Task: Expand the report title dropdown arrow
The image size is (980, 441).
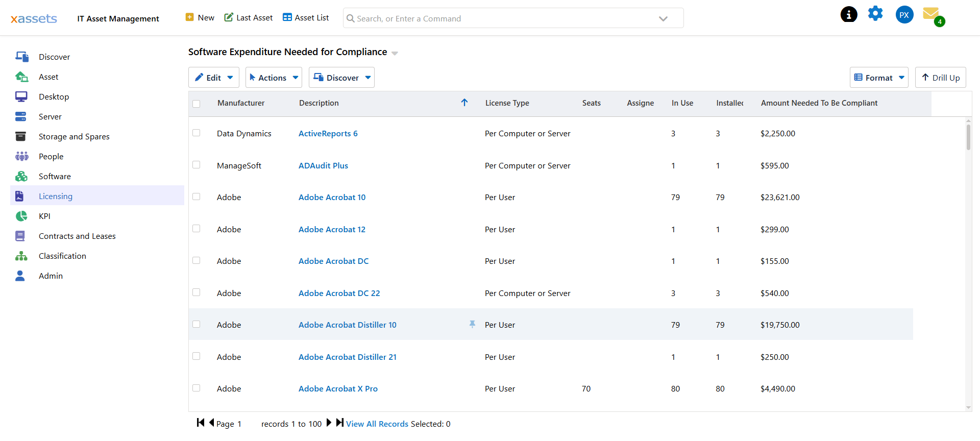Action: [395, 53]
